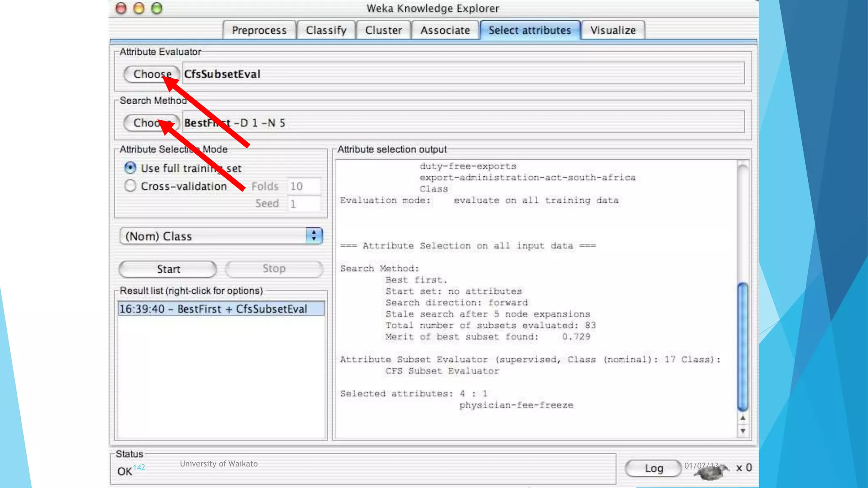
Task: Click the scrollbar down arrow in output
Action: point(743,431)
